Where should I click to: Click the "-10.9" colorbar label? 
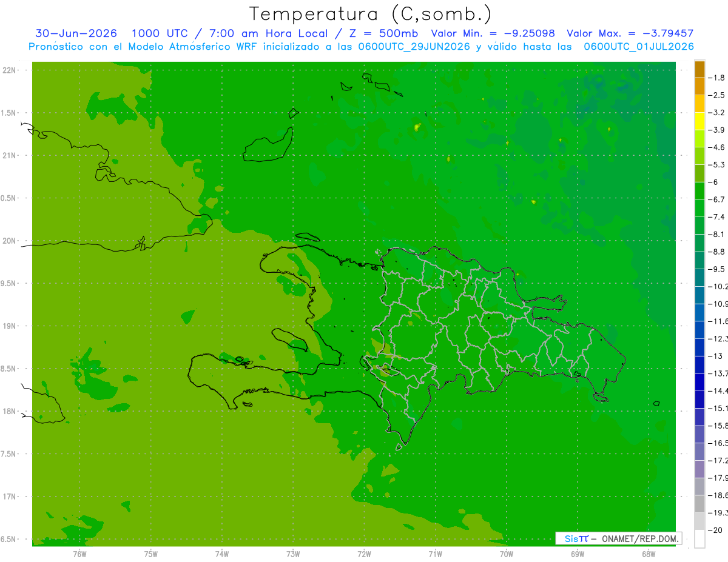718,304
